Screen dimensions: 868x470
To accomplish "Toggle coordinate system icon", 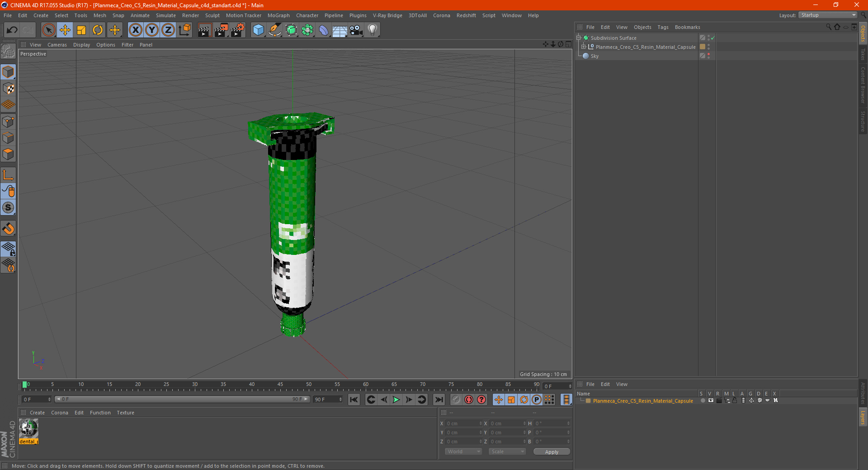I will (184, 30).
